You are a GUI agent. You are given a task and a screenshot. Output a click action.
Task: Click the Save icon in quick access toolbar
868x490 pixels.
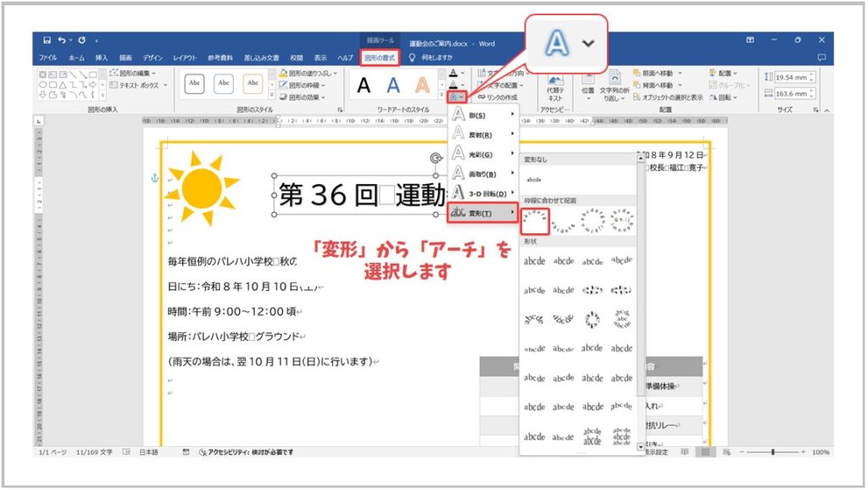(x=47, y=41)
